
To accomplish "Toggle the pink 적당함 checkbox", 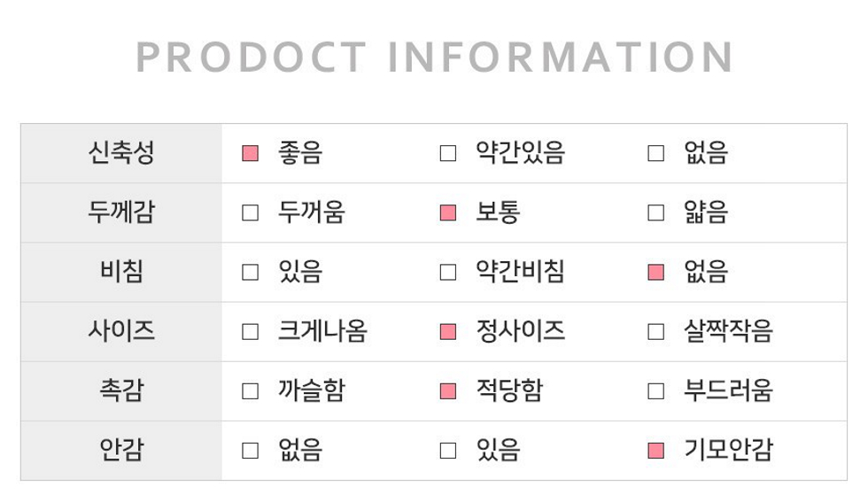I will pos(448,391).
